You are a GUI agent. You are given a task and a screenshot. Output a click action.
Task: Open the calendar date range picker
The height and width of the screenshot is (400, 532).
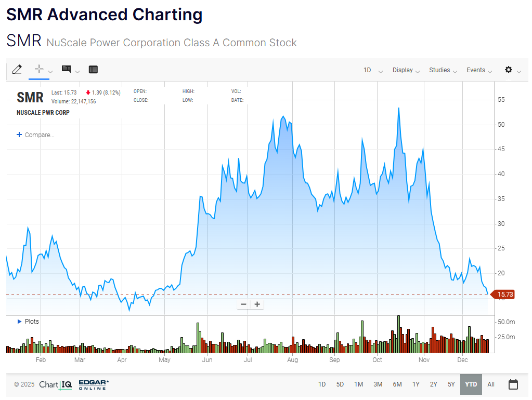click(x=513, y=384)
